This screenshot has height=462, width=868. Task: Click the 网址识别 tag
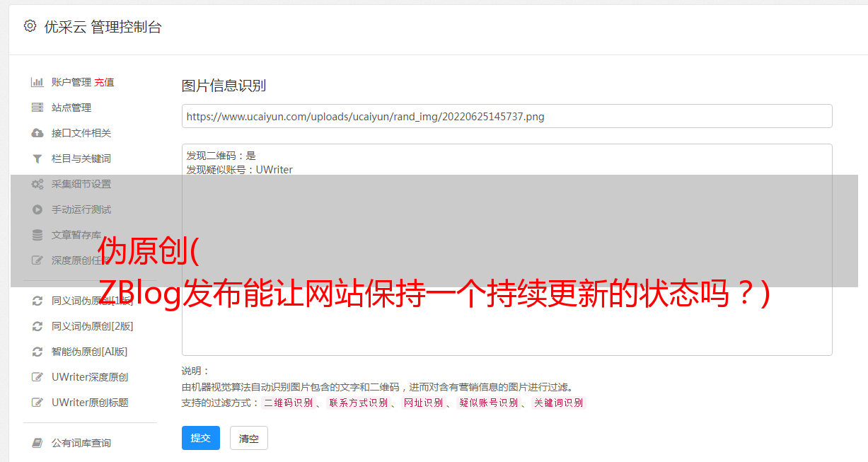tap(423, 403)
